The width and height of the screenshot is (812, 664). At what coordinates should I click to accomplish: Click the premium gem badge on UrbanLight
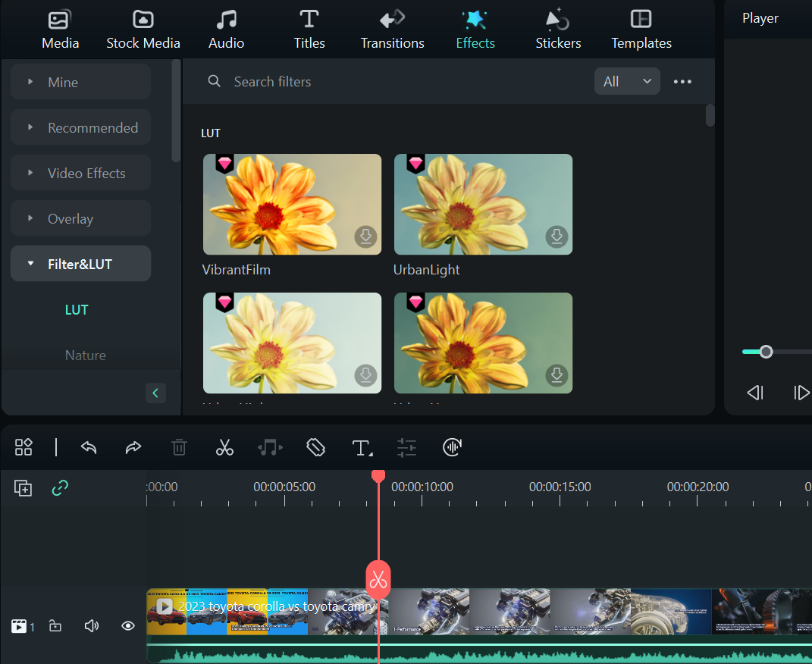coord(415,164)
